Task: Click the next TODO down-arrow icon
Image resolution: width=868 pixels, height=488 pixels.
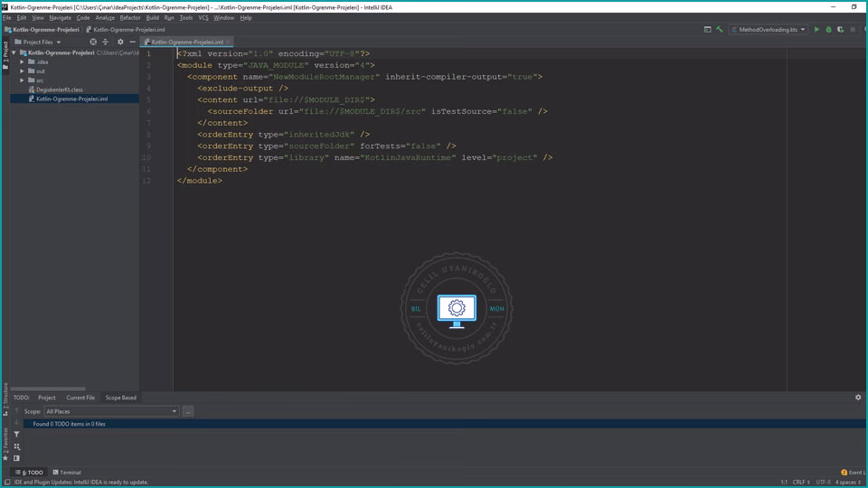Action: pos(16,423)
